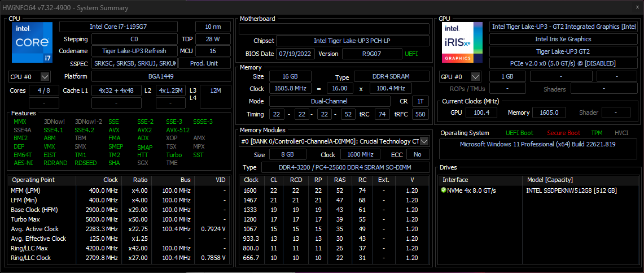Click the module Size 8 GB field
Viewport: 644px width, 273px height.
[x=287, y=155]
